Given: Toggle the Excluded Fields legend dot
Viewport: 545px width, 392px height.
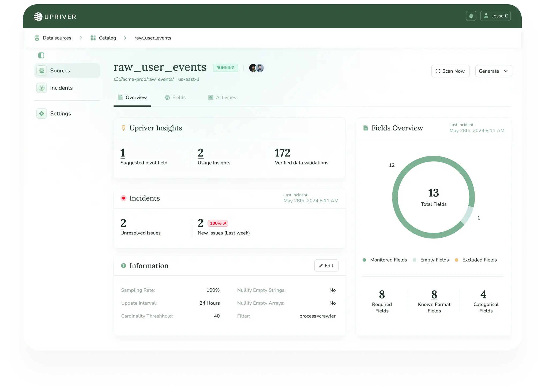Looking at the screenshot, I should (x=456, y=260).
